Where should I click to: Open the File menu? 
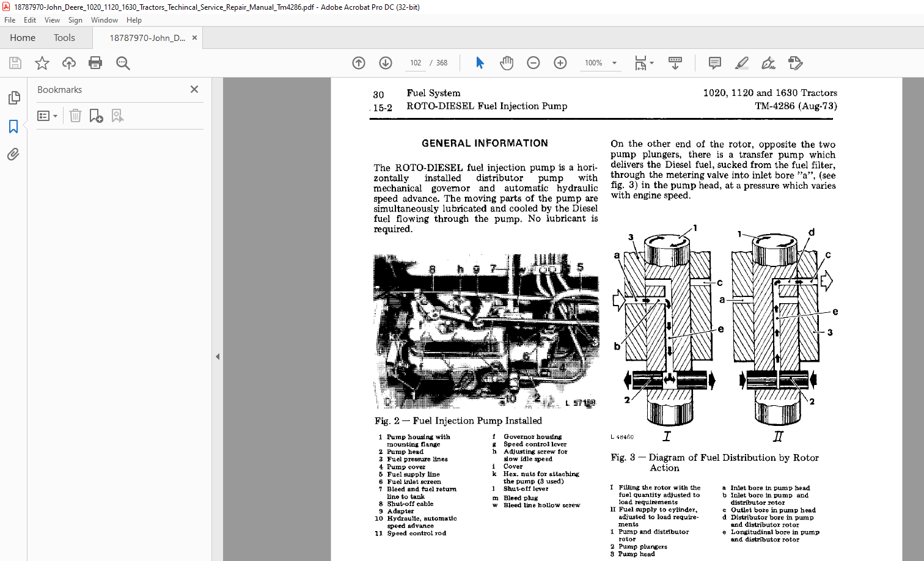tap(10, 20)
